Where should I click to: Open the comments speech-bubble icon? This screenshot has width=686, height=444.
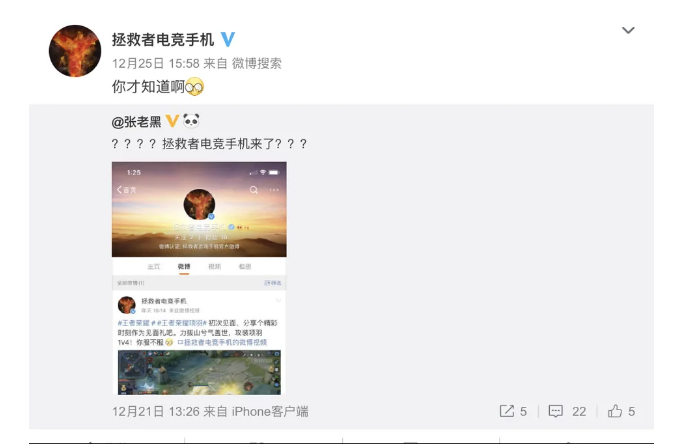pyautogui.click(x=556, y=411)
